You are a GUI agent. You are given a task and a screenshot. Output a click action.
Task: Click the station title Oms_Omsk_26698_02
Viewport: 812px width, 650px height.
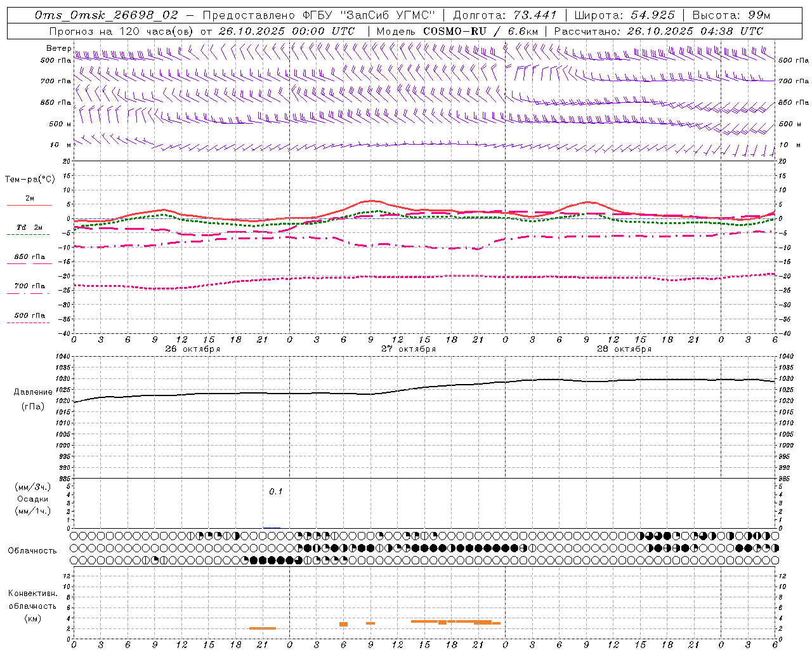pos(107,15)
